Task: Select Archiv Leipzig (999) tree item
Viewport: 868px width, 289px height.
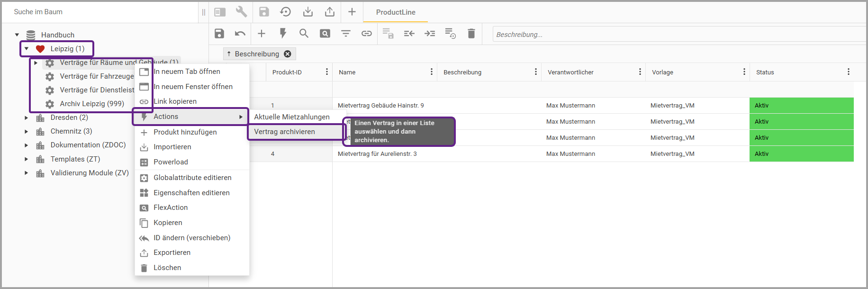Action: pyautogui.click(x=91, y=104)
